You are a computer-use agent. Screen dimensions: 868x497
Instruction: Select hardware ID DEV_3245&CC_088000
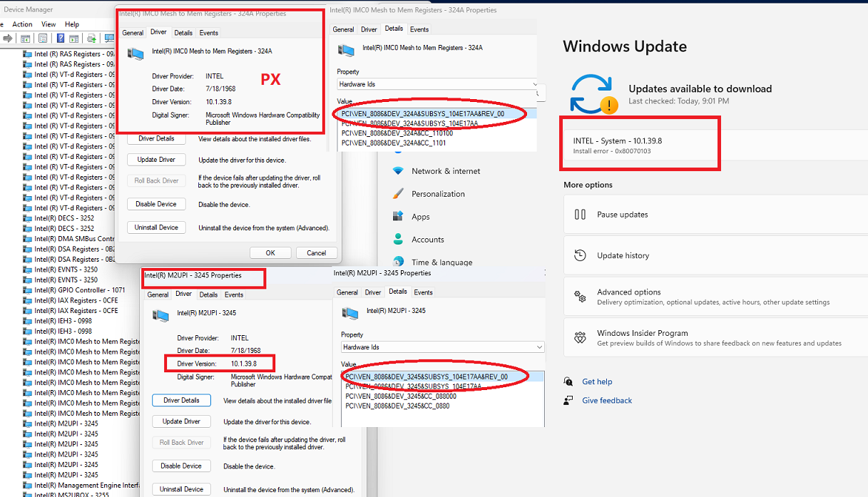pyautogui.click(x=401, y=396)
